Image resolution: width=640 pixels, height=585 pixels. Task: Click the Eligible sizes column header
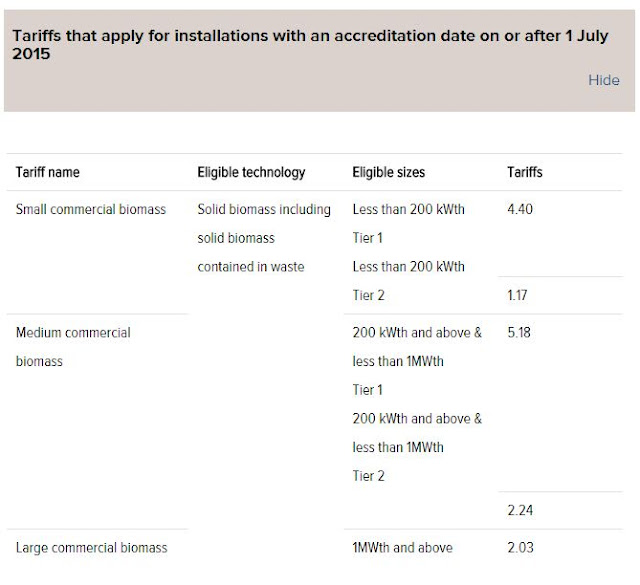tap(389, 172)
